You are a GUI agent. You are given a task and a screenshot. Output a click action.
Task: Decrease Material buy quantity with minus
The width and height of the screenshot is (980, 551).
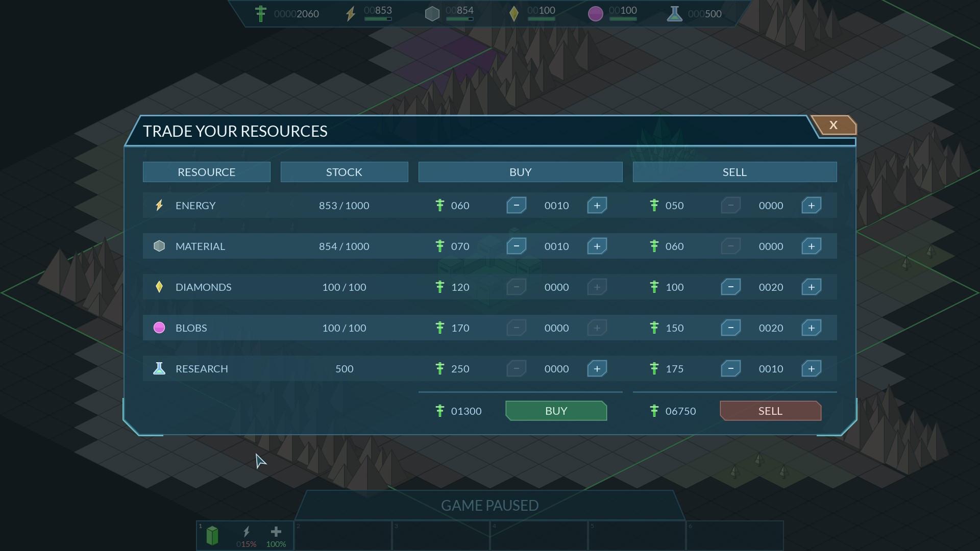pos(516,246)
